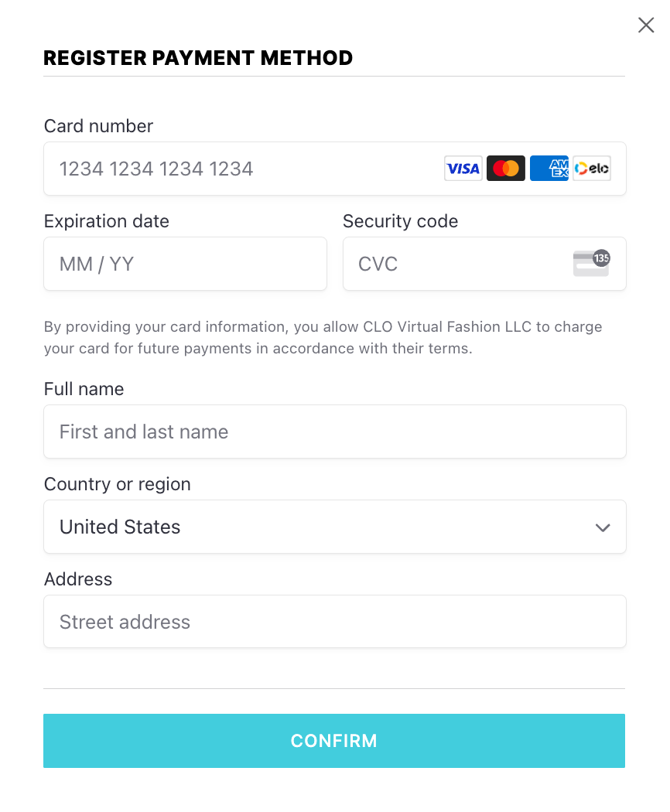Click the Country or region label

pyautogui.click(x=118, y=484)
